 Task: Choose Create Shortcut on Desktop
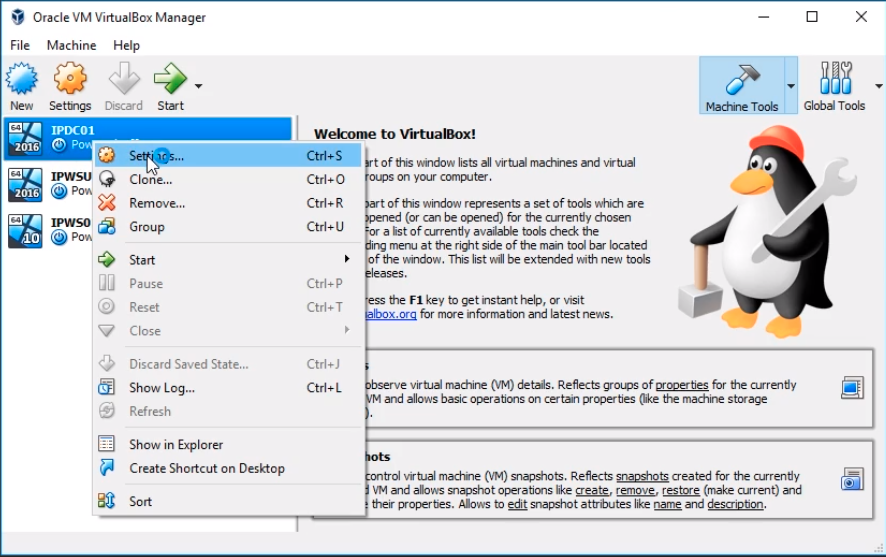(x=229, y=468)
